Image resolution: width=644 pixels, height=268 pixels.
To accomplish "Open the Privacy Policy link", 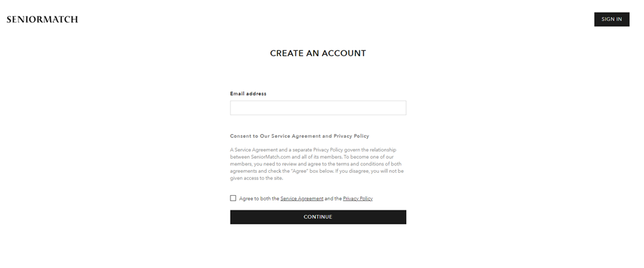I will click(357, 199).
